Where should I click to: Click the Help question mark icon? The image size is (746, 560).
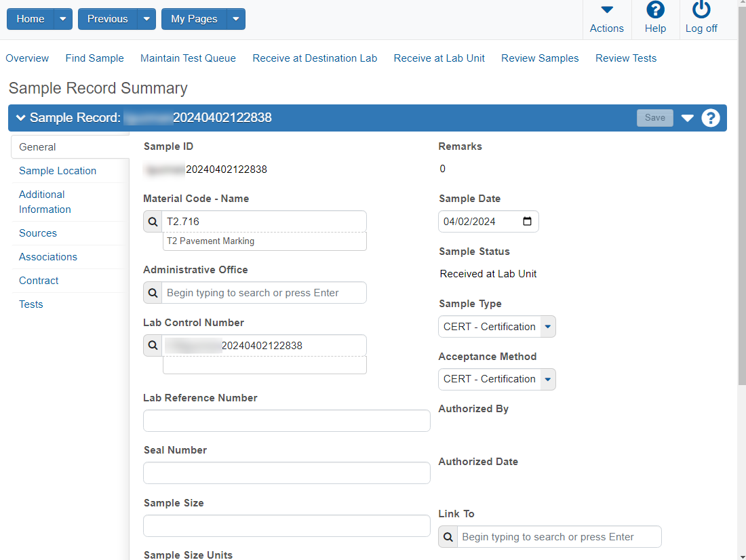(x=655, y=10)
